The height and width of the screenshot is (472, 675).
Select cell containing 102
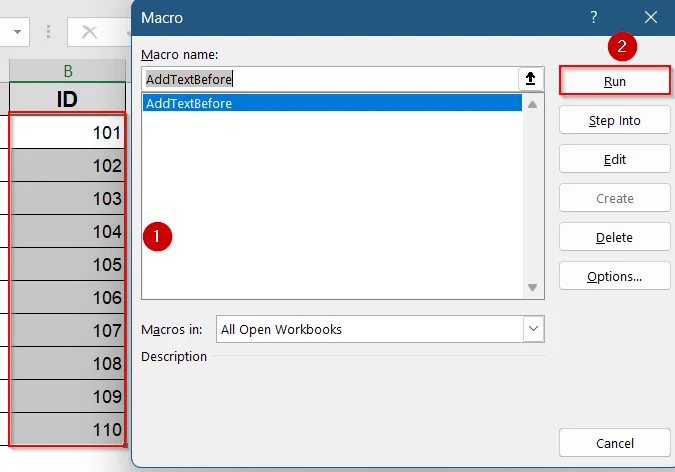click(x=68, y=165)
